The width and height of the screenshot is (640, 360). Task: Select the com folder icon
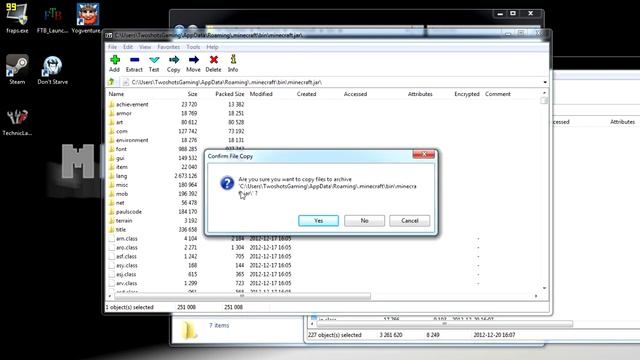coord(111,131)
